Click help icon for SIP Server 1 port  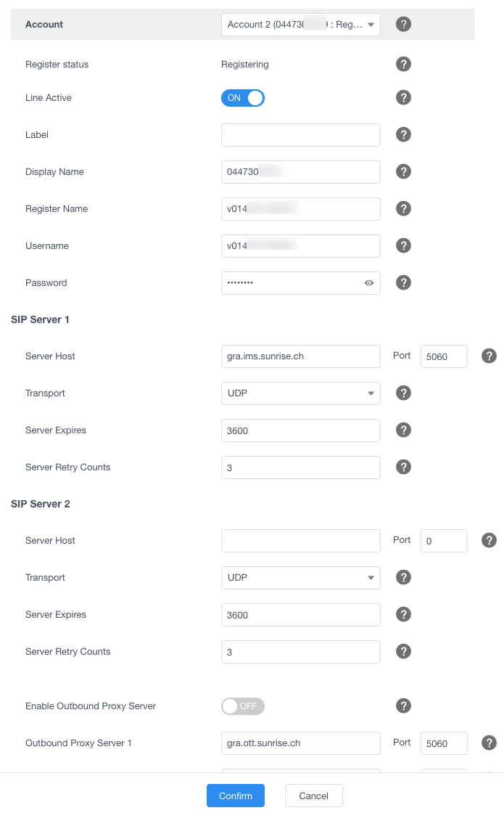click(x=489, y=356)
